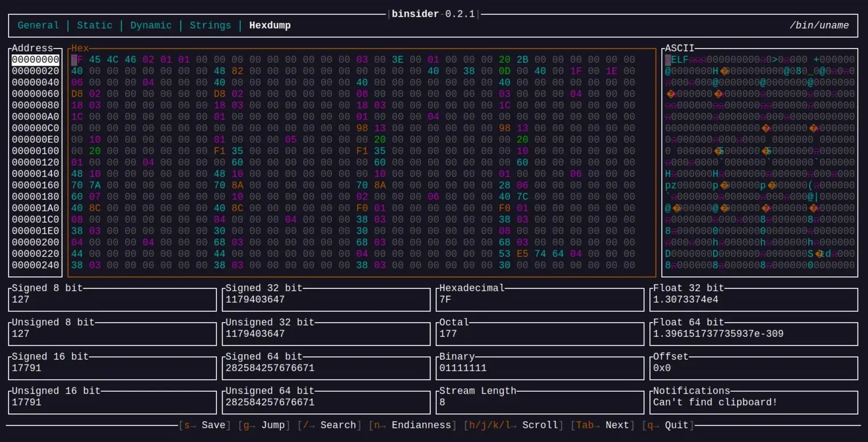
Task: Select address 00000180 row
Action: click(x=35, y=196)
